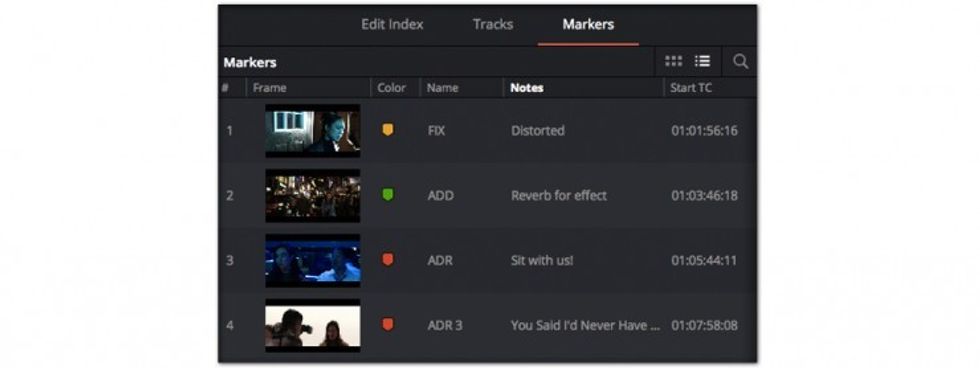Click the marker name ADR 3
The width and height of the screenshot is (980, 368).
tap(445, 325)
